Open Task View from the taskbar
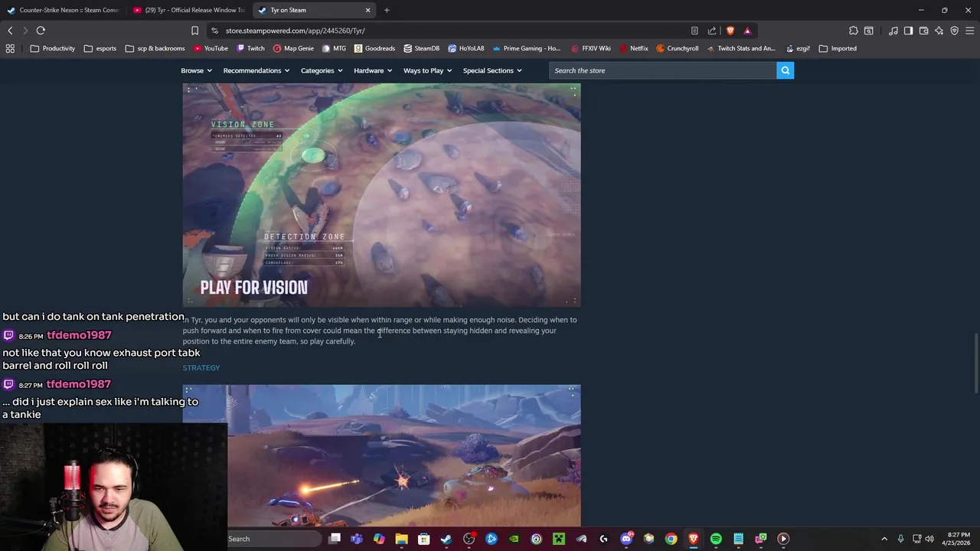Image resolution: width=980 pixels, height=551 pixels. 335,539
